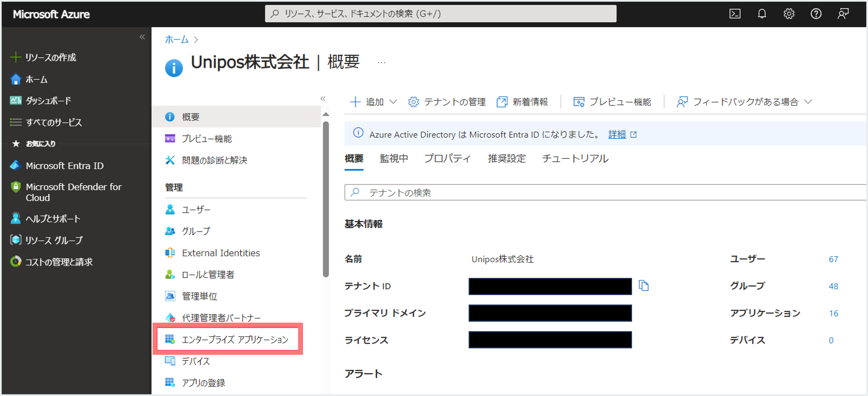This screenshot has height=396, width=868.
Task: Click プレビュー機能 toolbar button
Action: click(612, 102)
